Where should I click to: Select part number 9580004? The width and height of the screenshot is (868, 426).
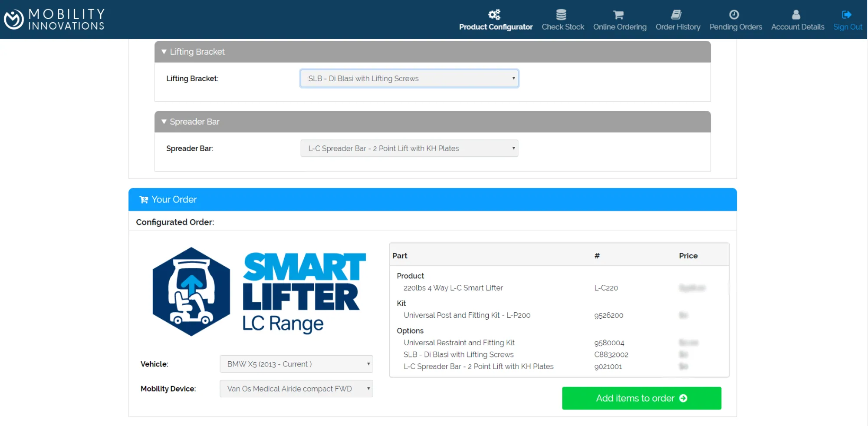click(x=609, y=343)
